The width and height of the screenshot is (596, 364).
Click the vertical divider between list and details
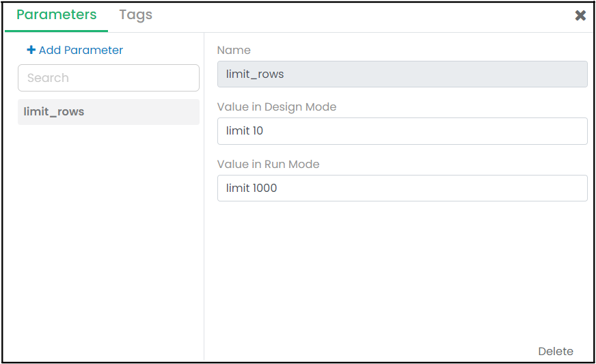coord(204,205)
